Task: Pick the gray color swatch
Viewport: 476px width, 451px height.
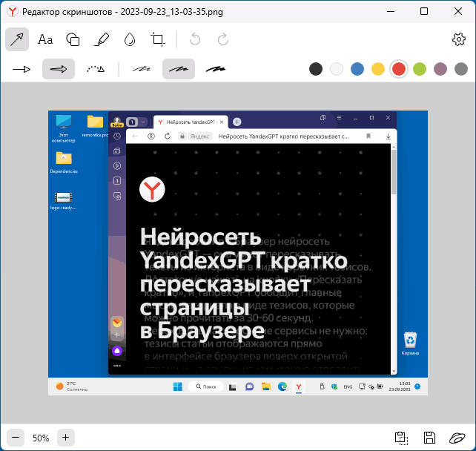Action: [461, 69]
